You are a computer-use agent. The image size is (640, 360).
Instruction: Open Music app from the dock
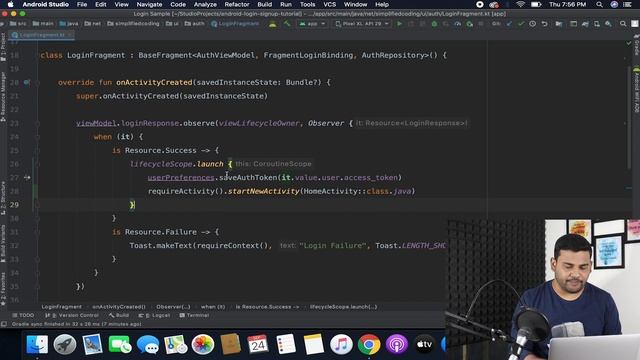(x=341, y=344)
